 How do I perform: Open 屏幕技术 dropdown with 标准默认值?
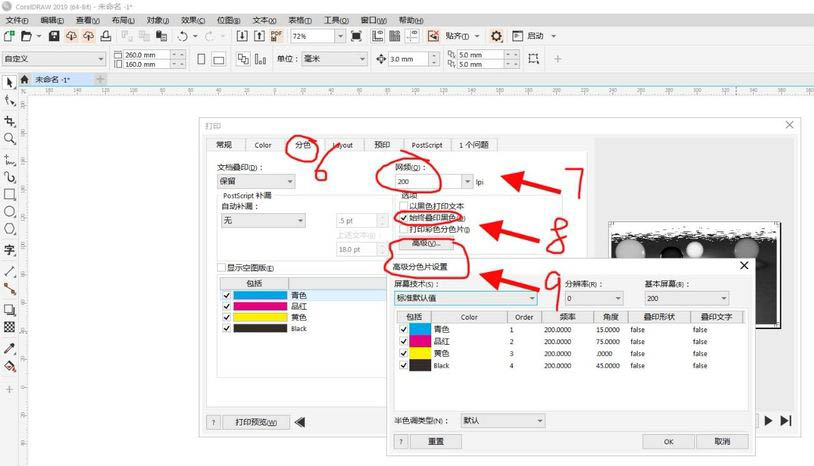pyautogui.click(x=466, y=298)
